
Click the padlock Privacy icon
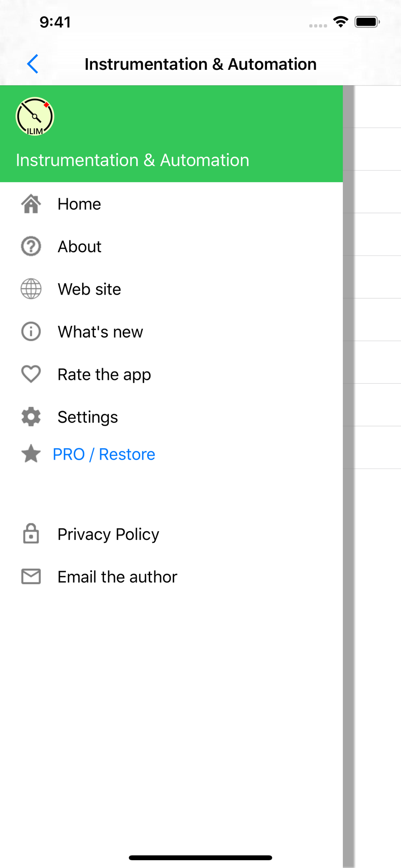coord(31,534)
